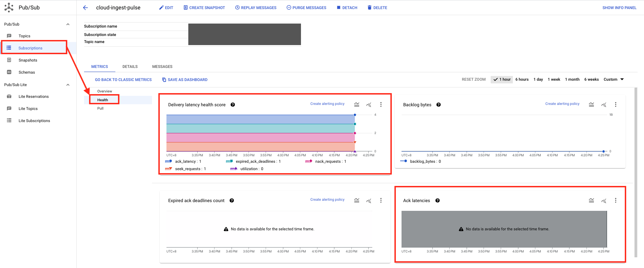Select the 1 week time range
The height and width of the screenshot is (268, 644).
click(x=554, y=79)
